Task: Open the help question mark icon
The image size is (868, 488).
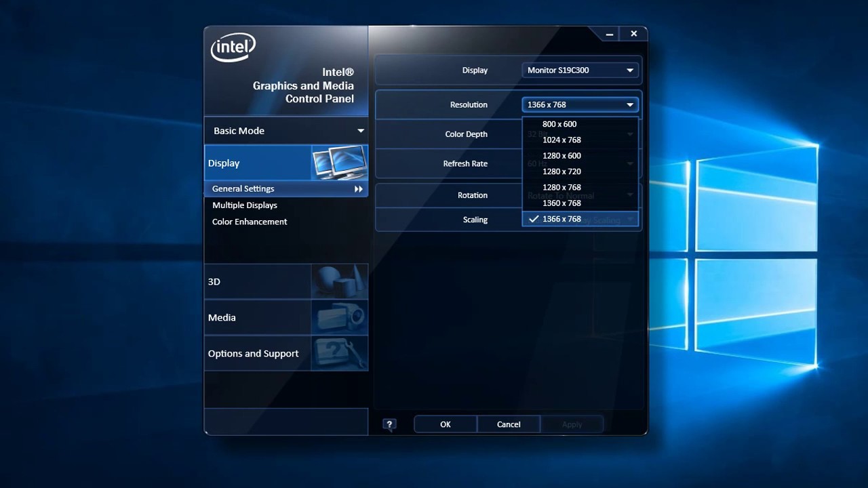Action: pyautogui.click(x=389, y=424)
